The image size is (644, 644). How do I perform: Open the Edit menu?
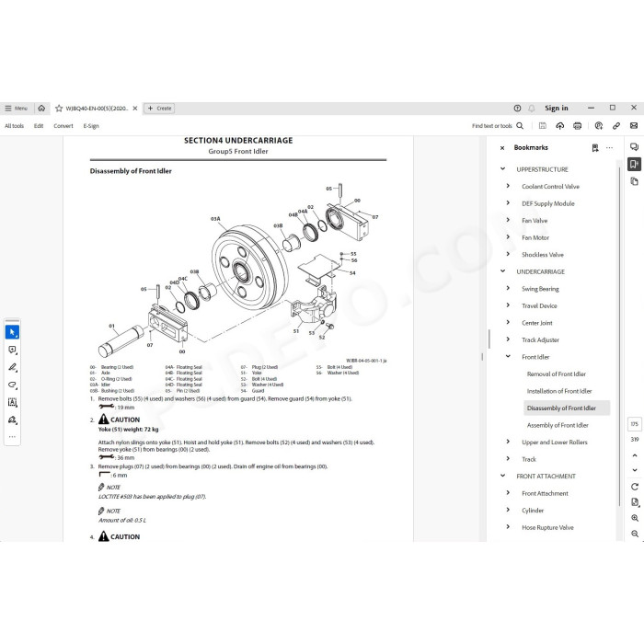pyautogui.click(x=39, y=126)
